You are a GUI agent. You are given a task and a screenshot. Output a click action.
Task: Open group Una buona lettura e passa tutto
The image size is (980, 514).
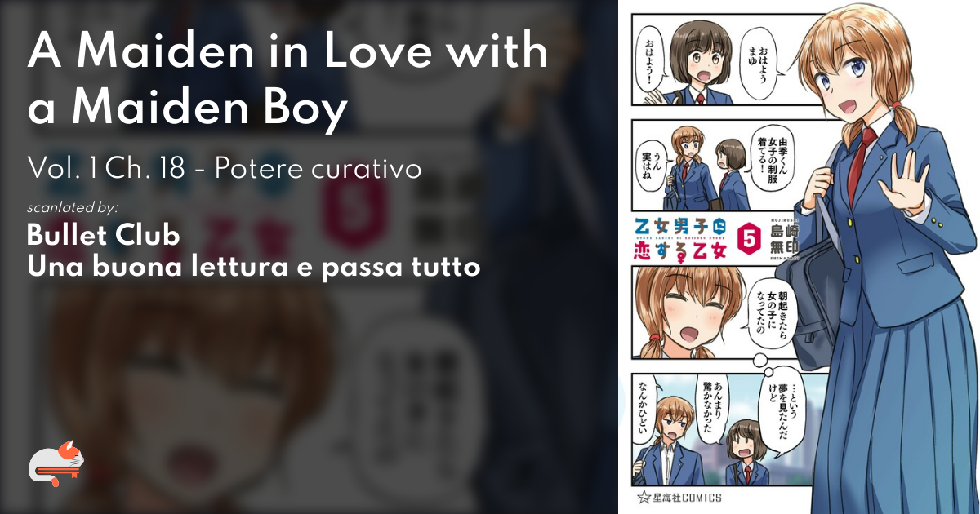pyautogui.click(x=253, y=266)
